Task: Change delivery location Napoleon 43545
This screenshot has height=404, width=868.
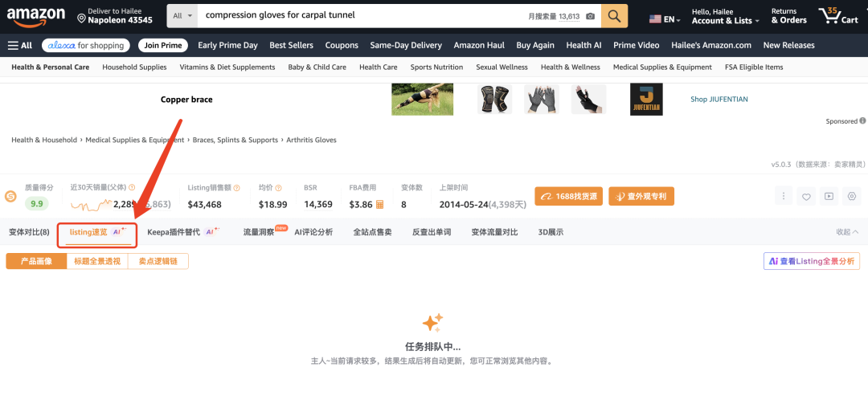Action: [115, 16]
